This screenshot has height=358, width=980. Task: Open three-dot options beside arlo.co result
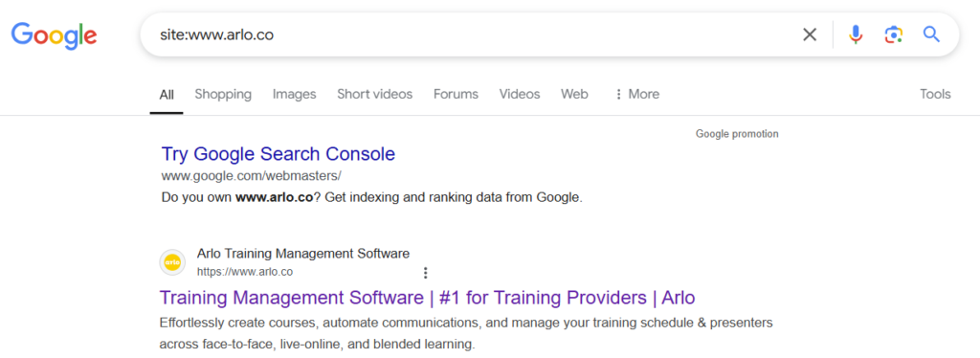pyautogui.click(x=426, y=273)
